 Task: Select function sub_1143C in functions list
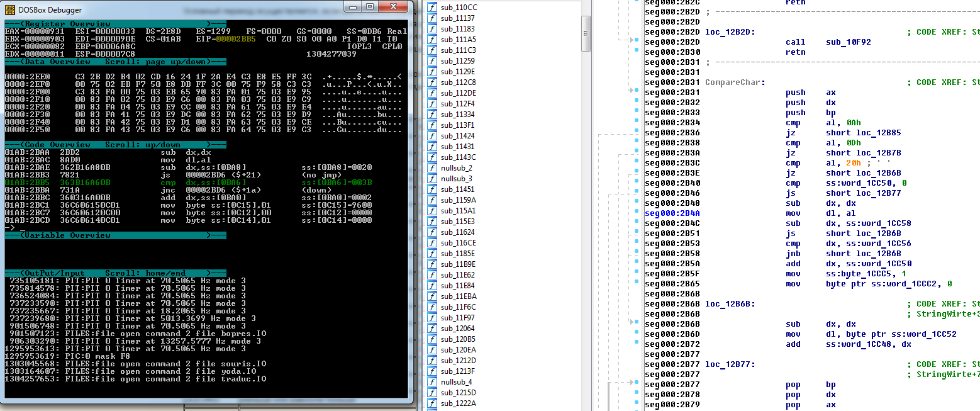click(x=458, y=157)
